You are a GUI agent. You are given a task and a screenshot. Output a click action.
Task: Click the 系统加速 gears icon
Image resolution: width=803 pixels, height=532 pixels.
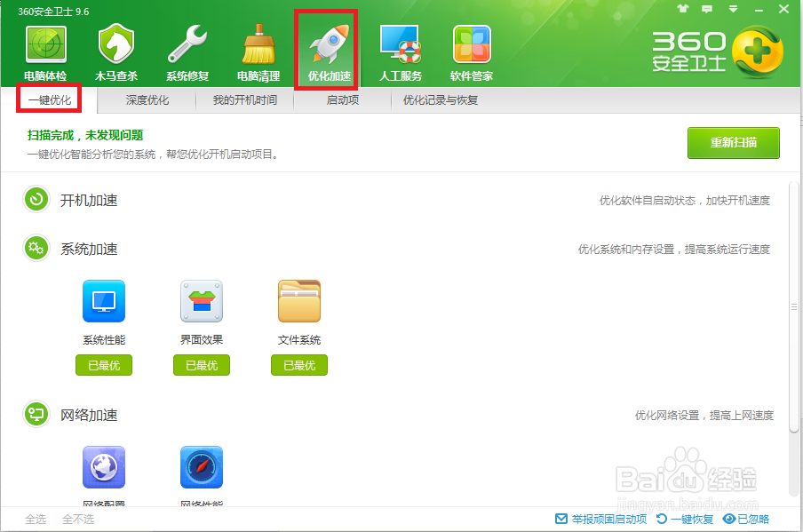coord(36,249)
